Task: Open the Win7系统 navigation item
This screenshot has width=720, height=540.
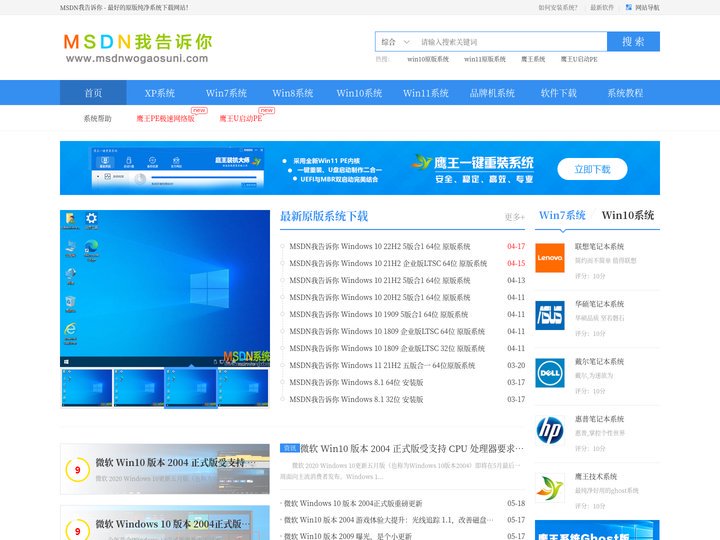Action: 226,93
